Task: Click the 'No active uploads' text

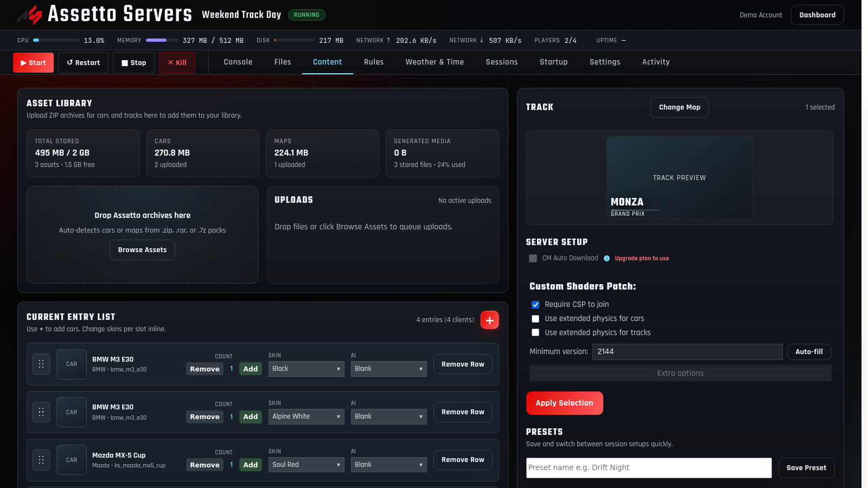Action: pyautogui.click(x=464, y=201)
